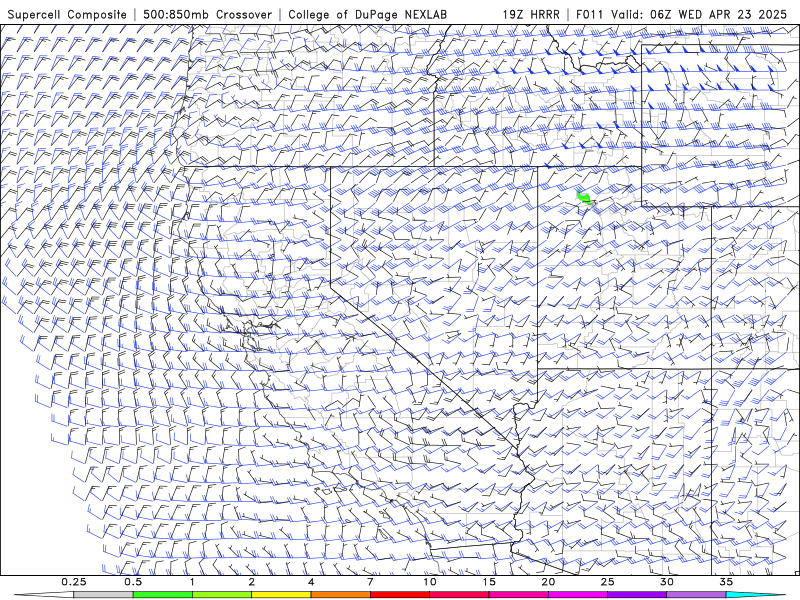This screenshot has width=800, height=600.
Task: Click the legend value 2
Action: pyautogui.click(x=252, y=582)
